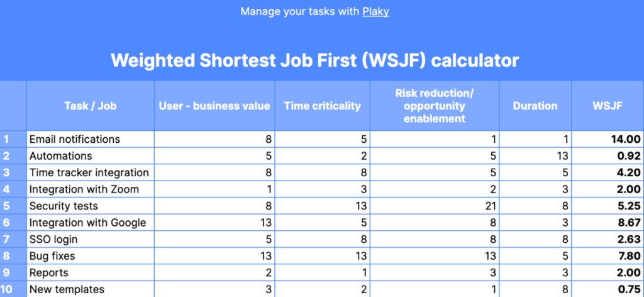The image size is (644, 297).
Task: Click the Task / Job column header
Action: tap(90, 106)
